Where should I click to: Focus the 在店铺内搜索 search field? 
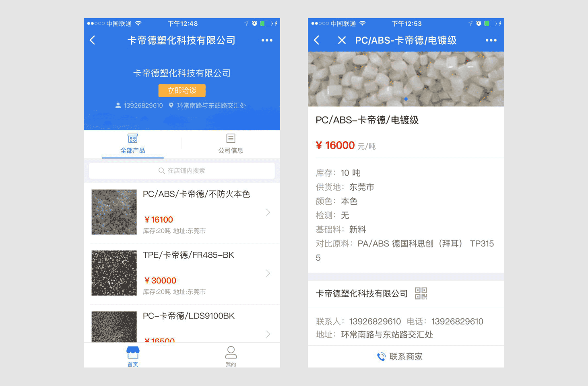click(182, 171)
